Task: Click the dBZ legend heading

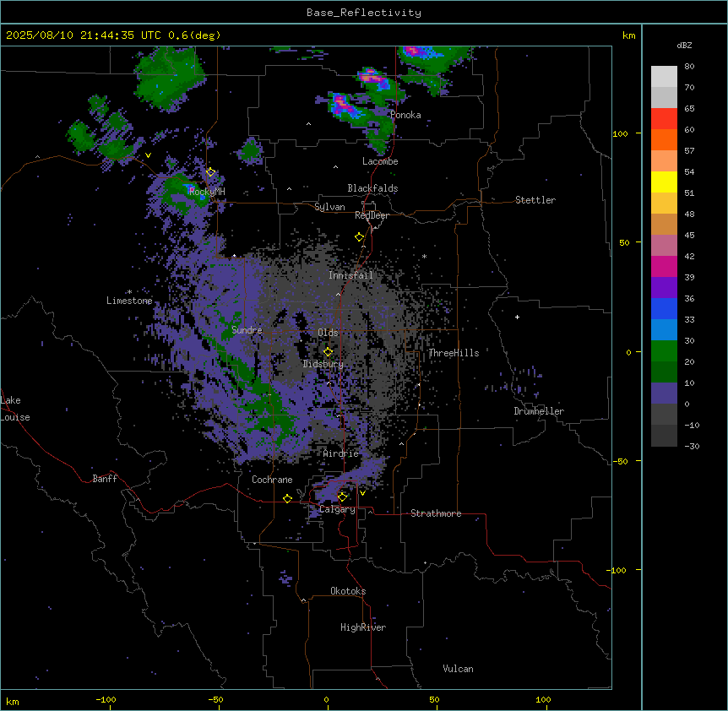Action: coord(684,46)
